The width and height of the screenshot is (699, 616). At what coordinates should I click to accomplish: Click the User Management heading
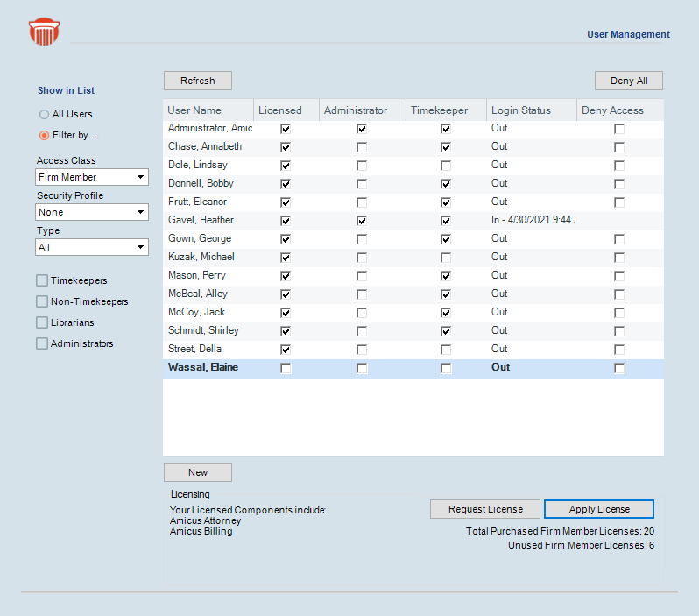[x=628, y=34]
